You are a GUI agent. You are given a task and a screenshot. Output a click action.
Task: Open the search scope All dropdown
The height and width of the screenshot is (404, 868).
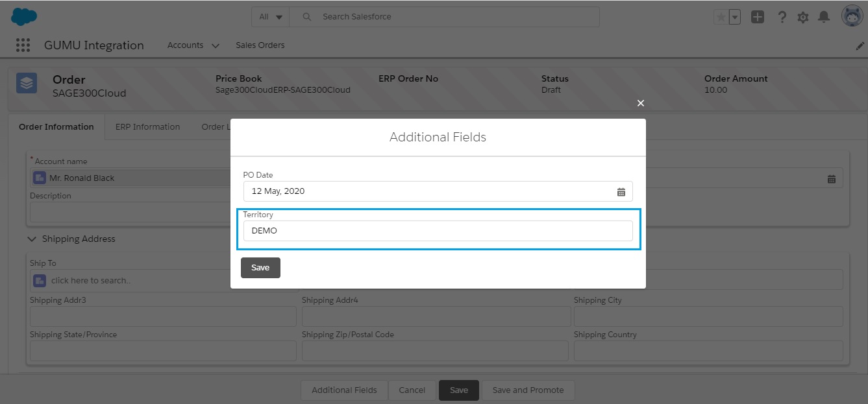click(270, 17)
